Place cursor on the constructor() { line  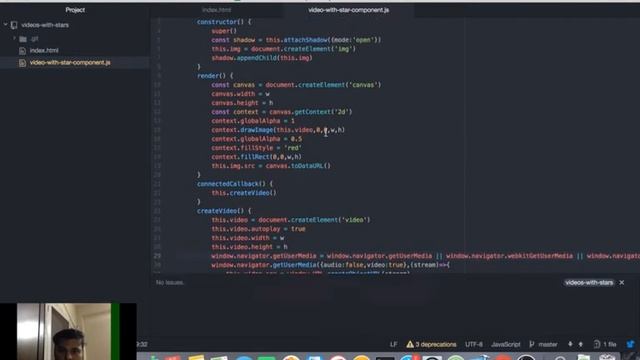224,22
